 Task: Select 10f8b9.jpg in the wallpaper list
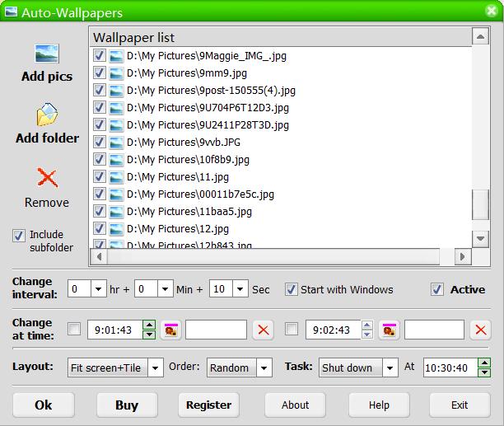(188, 160)
